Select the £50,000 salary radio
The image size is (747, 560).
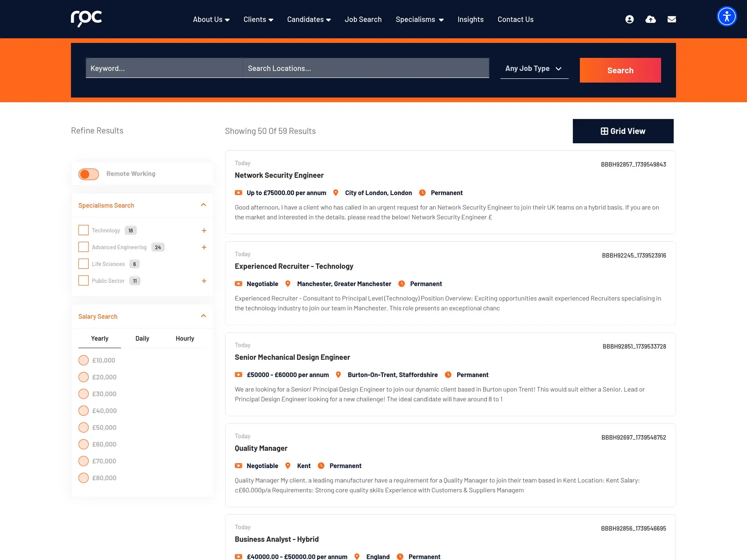tap(84, 427)
